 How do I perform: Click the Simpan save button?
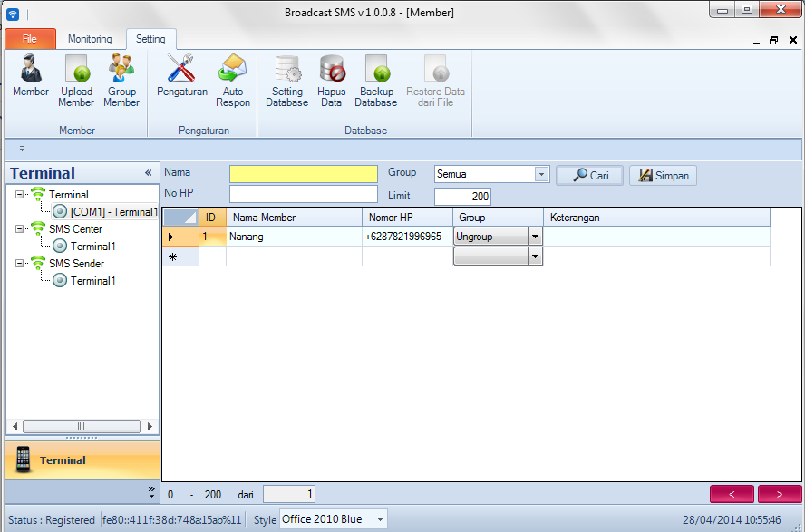[x=663, y=176]
